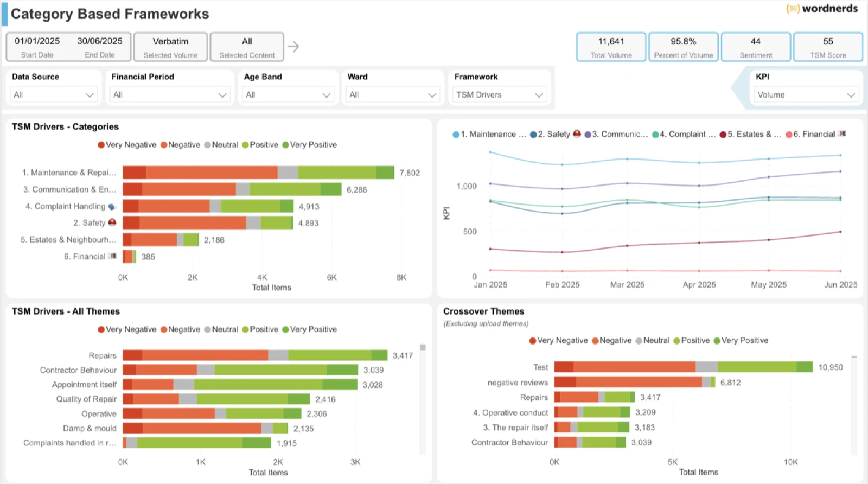Click the Financial icon in line chart legend

coord(841,133)
